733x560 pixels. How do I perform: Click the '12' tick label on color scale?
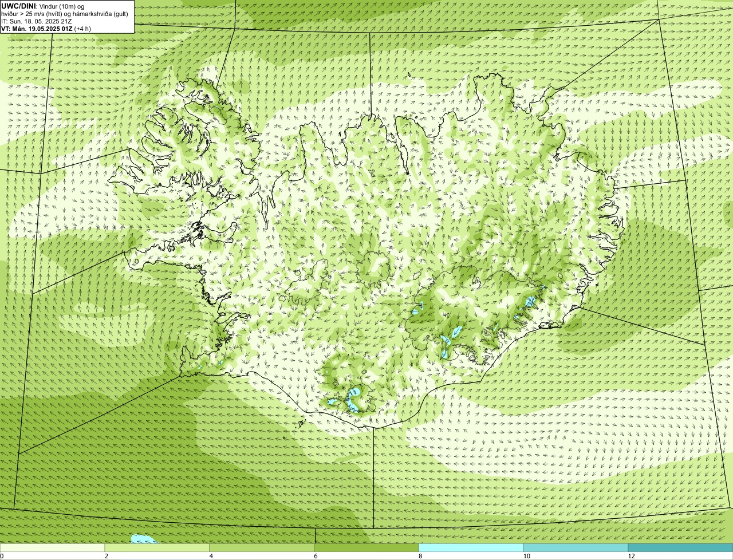coord(631,556)
